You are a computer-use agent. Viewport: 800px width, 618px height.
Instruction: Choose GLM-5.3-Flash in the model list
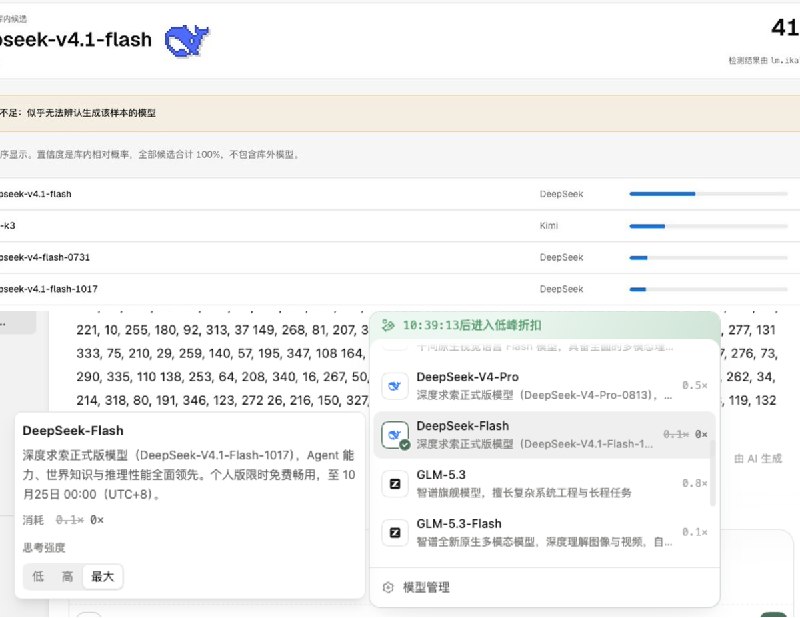point(544,532)
